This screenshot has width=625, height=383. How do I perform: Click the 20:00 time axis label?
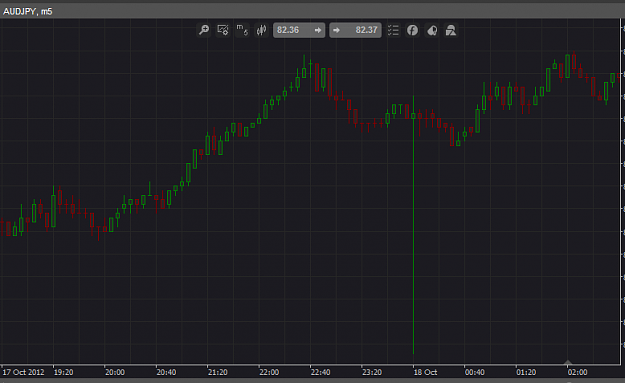pyautogui.click(x=115, y=372)
